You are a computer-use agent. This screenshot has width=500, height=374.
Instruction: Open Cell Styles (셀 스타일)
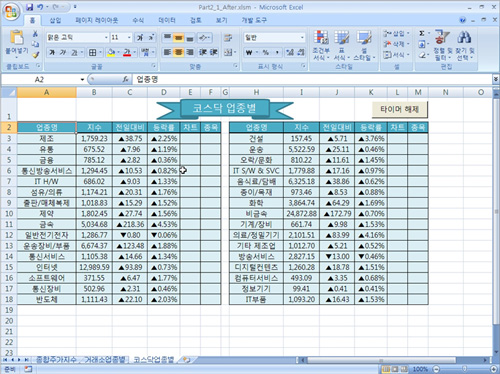tap(364, 45)
